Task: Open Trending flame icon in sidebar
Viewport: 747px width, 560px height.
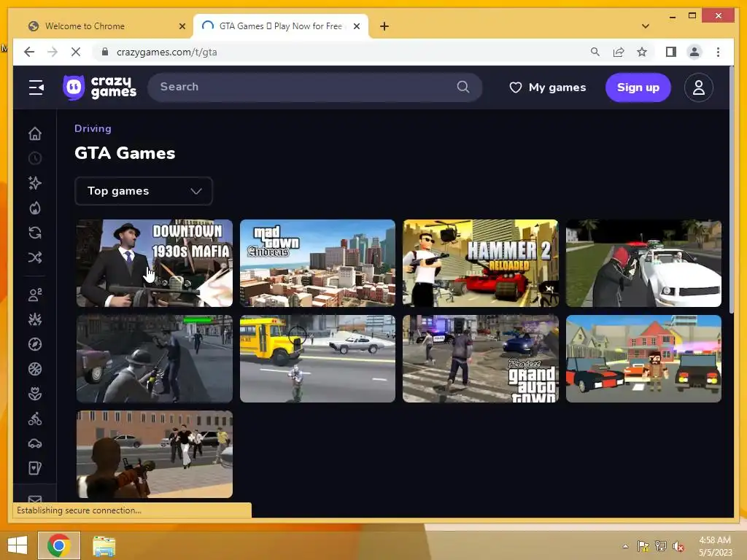Action: pyautogui.click(x=35, y=208)
